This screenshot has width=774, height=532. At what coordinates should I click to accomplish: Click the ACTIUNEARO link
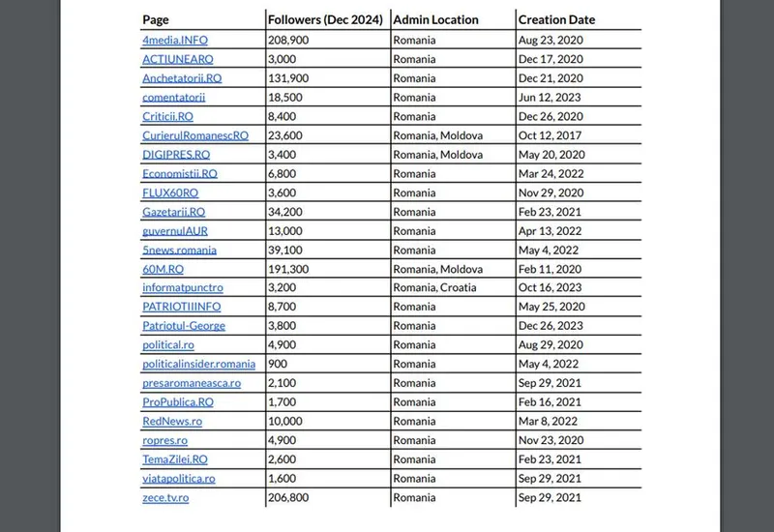tap(178, 59)
